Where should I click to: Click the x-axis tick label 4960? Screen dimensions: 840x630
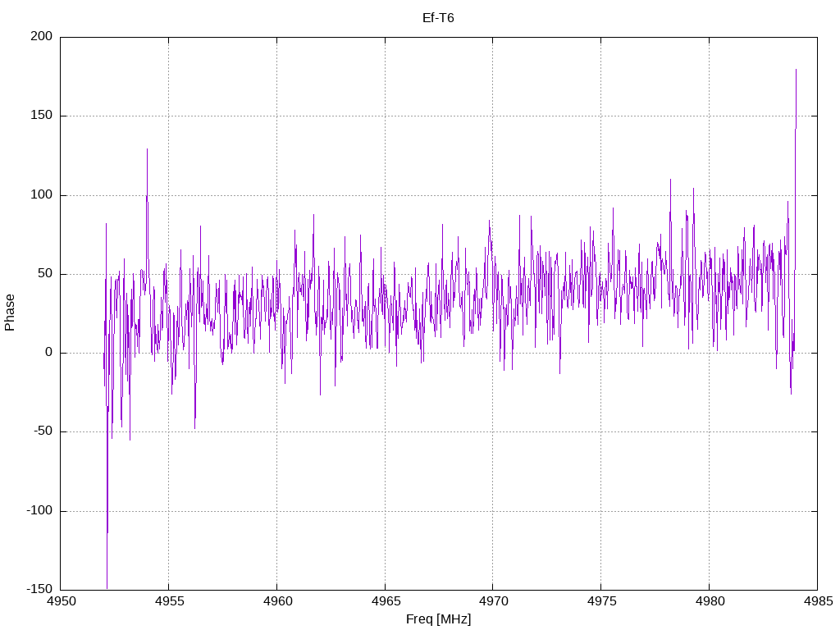tap(277, 601)
